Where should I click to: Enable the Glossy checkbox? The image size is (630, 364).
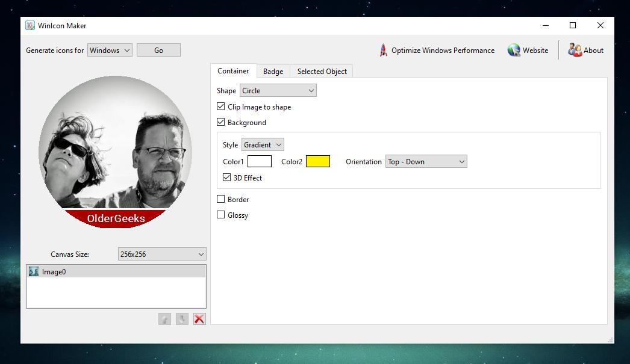(220, 215)
